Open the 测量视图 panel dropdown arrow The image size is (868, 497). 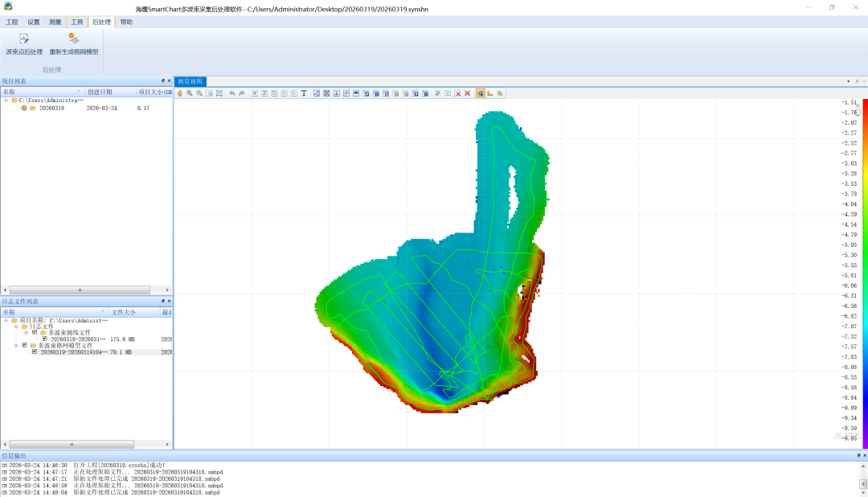(848, 81)
